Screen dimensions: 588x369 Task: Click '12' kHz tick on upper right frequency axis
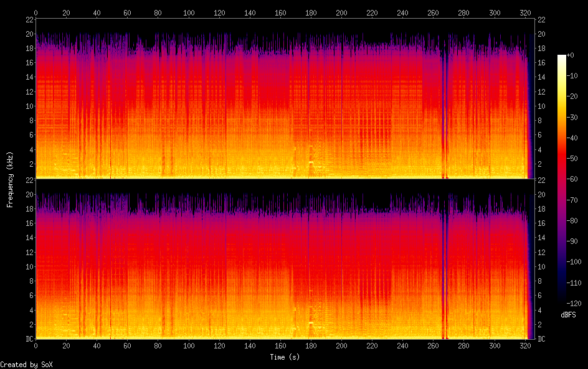(x=541, y=91)
